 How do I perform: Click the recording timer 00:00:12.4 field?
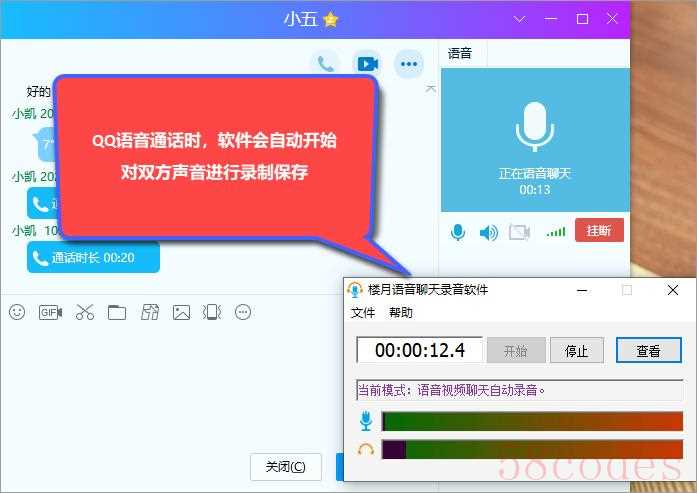(420, 350)
